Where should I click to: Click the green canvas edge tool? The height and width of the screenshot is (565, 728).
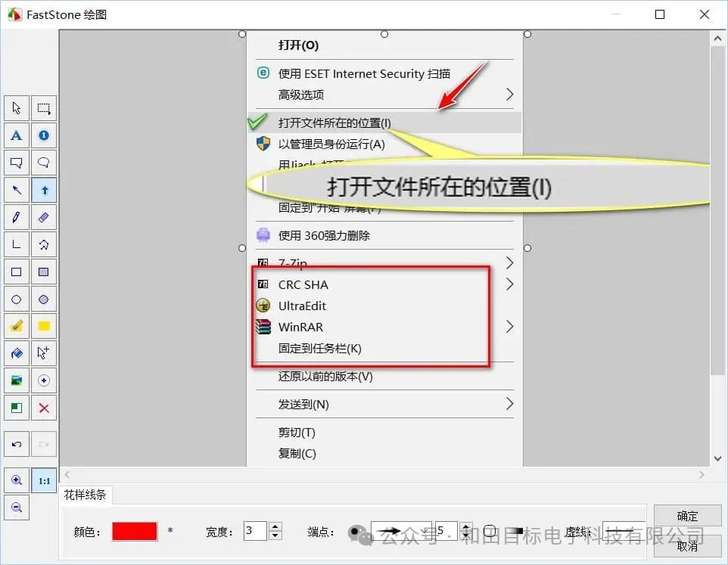coord(17,408)
